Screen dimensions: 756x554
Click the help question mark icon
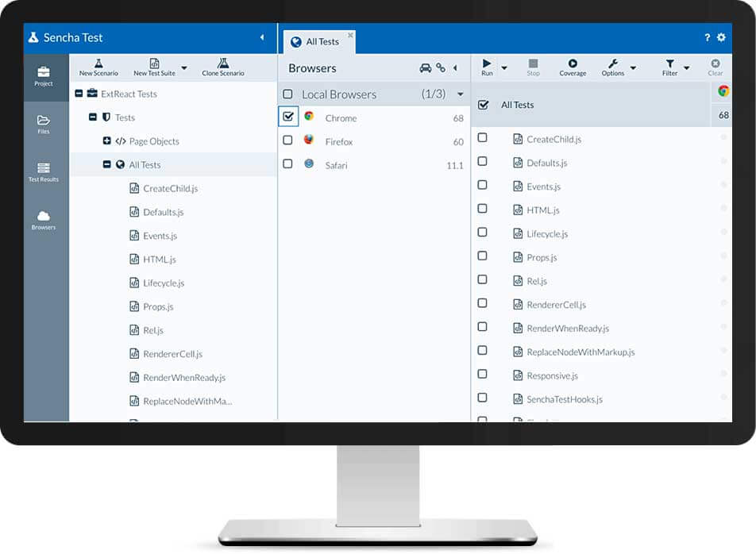coord(707,37)
